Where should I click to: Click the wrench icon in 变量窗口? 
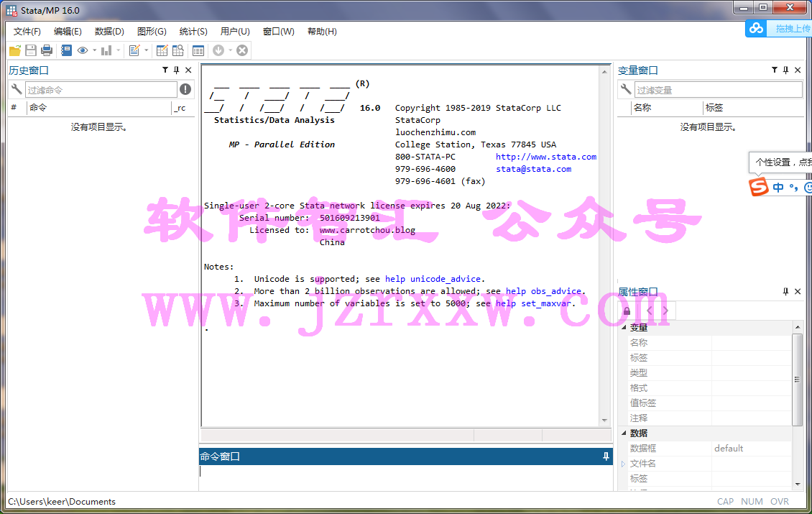[626, 89]
